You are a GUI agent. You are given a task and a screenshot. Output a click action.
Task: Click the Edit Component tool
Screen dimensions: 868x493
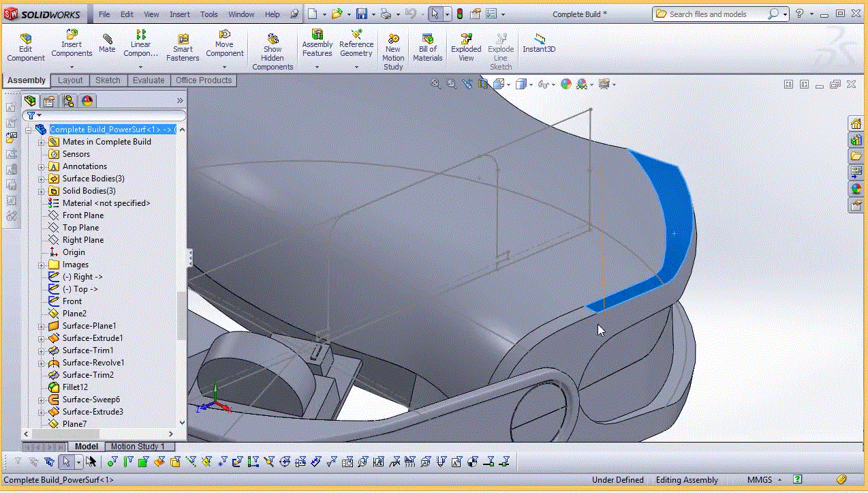[26, 48]
